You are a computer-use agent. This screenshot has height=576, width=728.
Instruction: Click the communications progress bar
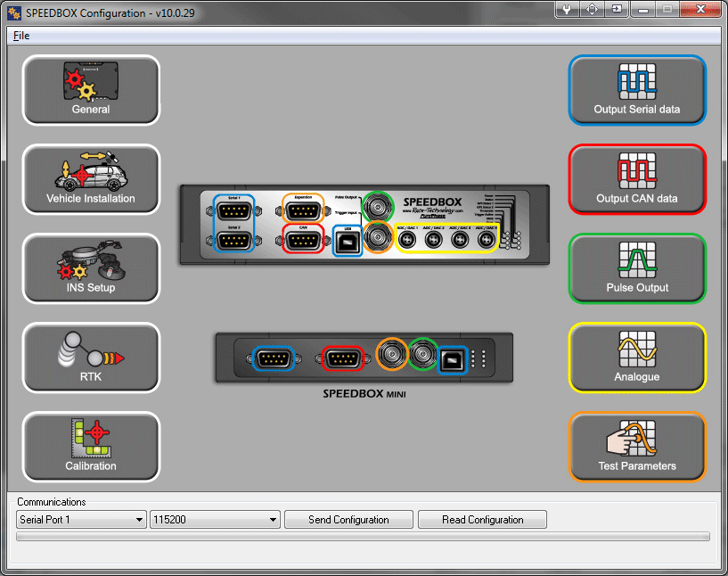(x=364, y=537)
